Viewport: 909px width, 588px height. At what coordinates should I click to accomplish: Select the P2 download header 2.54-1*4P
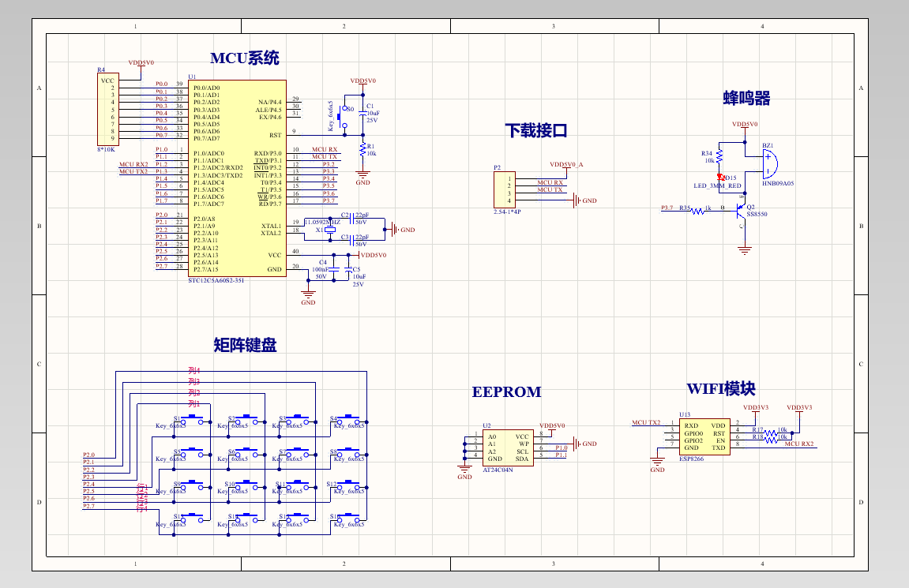pyautogui.click(x=505, y=189)
